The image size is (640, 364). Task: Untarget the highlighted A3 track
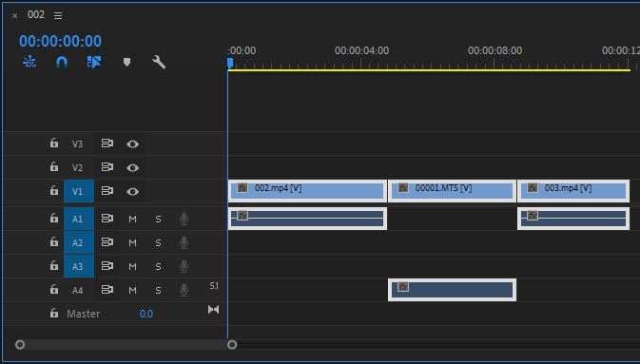[79, 266]
